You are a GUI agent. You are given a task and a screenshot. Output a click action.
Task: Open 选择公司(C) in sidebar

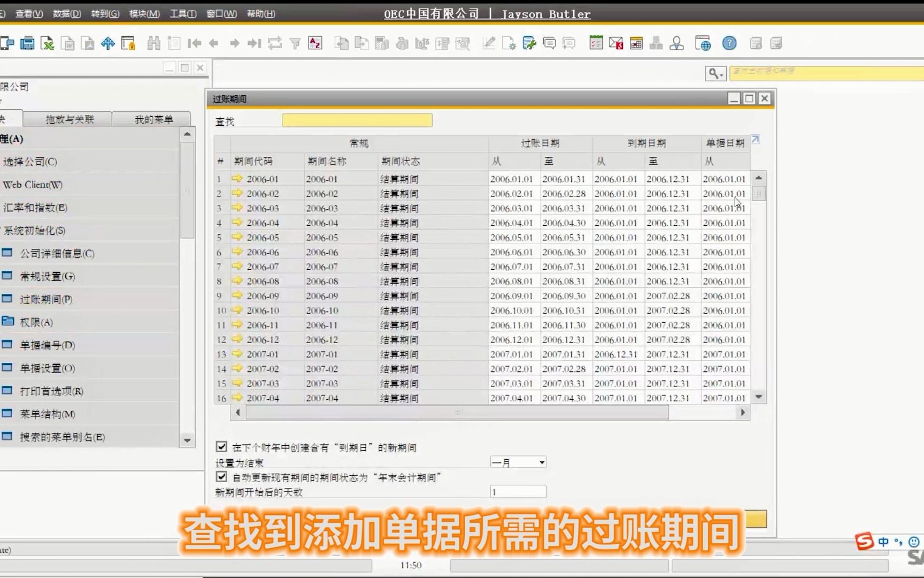pyautogui.click(x=30, y=162)
